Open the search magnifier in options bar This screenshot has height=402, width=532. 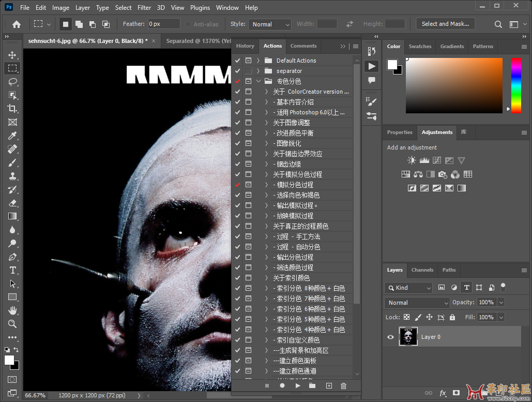498,24
